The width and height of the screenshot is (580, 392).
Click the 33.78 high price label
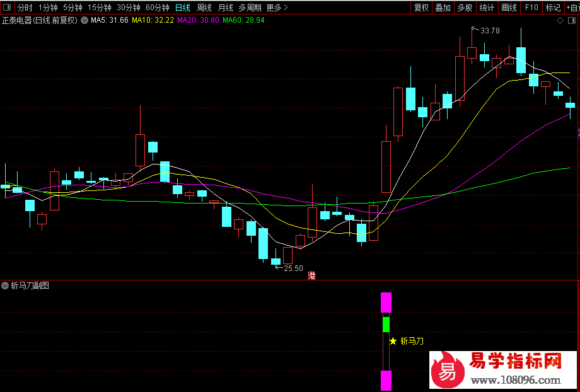click(x=490, y=31)
